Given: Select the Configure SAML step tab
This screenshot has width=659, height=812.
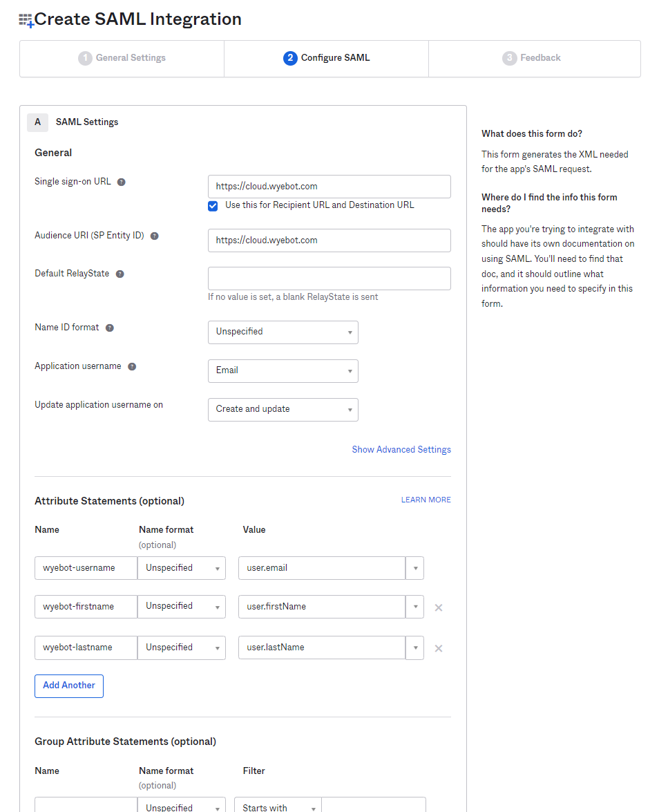Looking at the screenshot, I should [x=326, y=59].
